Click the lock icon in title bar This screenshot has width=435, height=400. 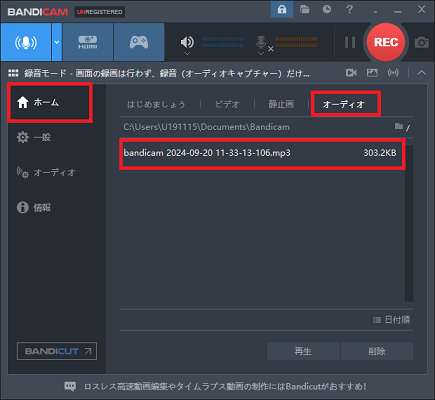point(282,9)
